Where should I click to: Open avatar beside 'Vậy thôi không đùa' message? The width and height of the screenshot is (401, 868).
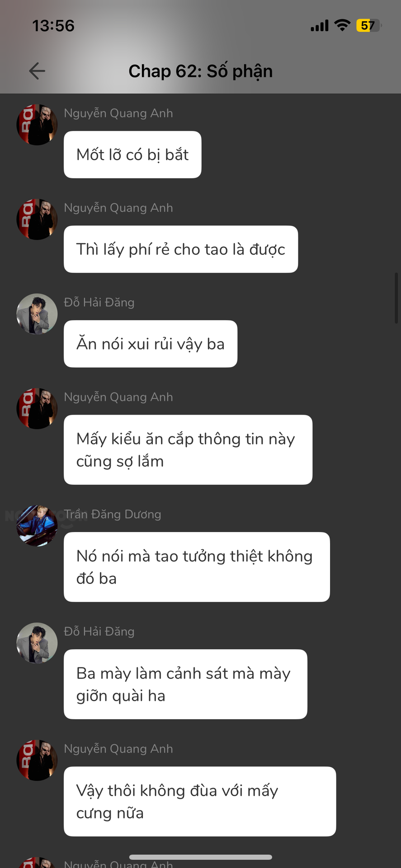(x=37, y=760)
